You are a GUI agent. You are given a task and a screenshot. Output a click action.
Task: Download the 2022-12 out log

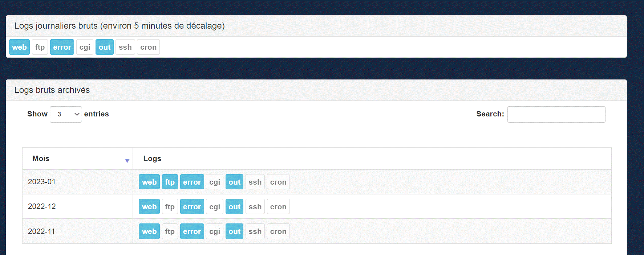coord(234,207)
